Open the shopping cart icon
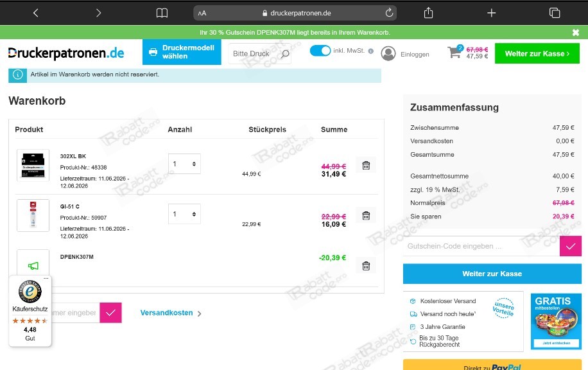Image resolution: width=588 pixels, height=370 pixels. pos(454,52)
